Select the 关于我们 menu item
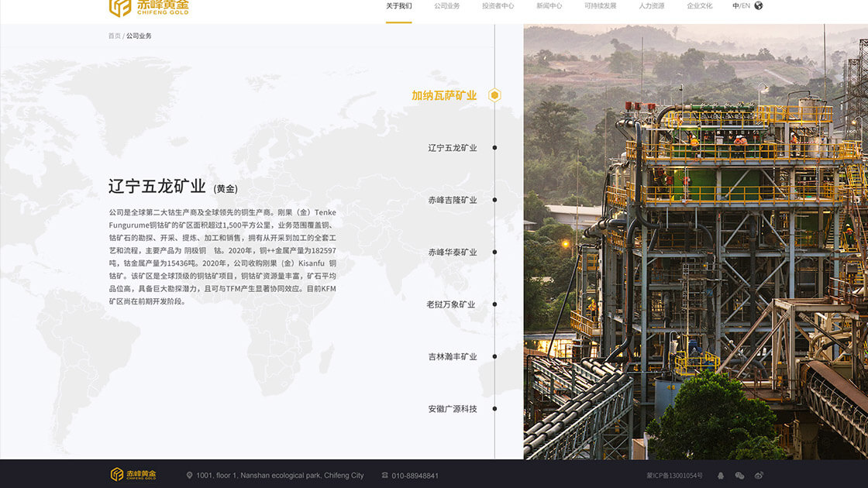The height and width of the screenshot is (488, 868). 398,6
